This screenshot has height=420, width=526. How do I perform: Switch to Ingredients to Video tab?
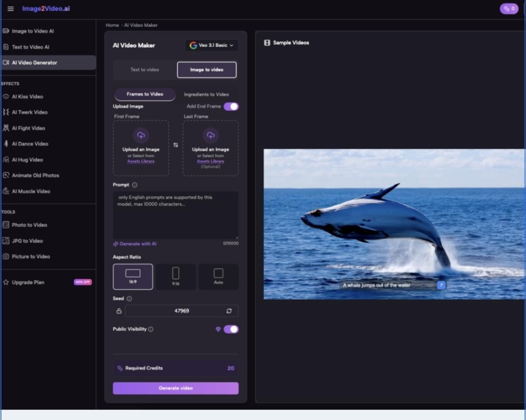pyautogui.click(x=206, y=94)
